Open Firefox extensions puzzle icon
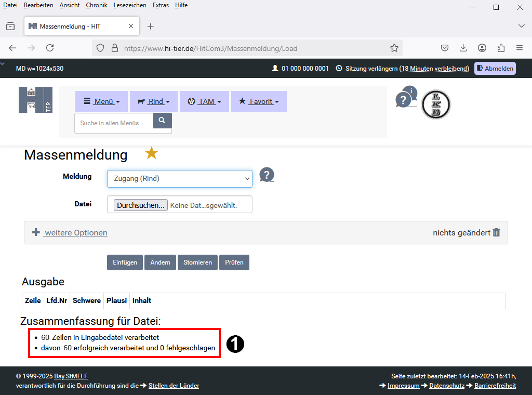The image size is (532, 395). tap(501, 48)
